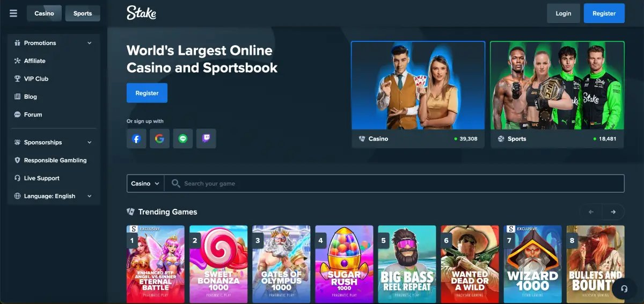The width and height of the screenshot is (644, 304).
Task: Open the floating support headset button
Action: tap(624, 288)
